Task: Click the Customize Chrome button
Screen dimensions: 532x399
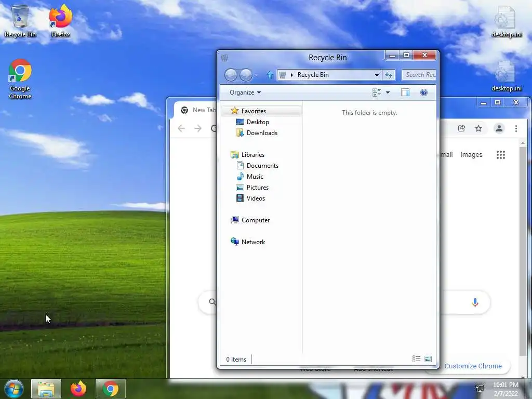Action: point(473,366)
